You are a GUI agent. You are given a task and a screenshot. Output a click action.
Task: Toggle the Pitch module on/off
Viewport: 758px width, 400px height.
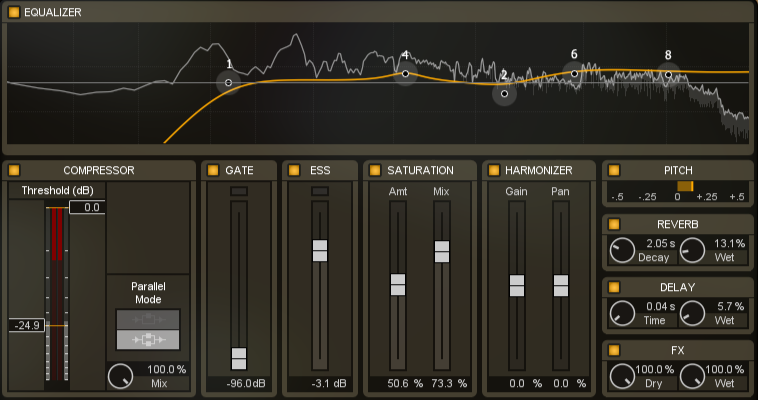[614, 170]
